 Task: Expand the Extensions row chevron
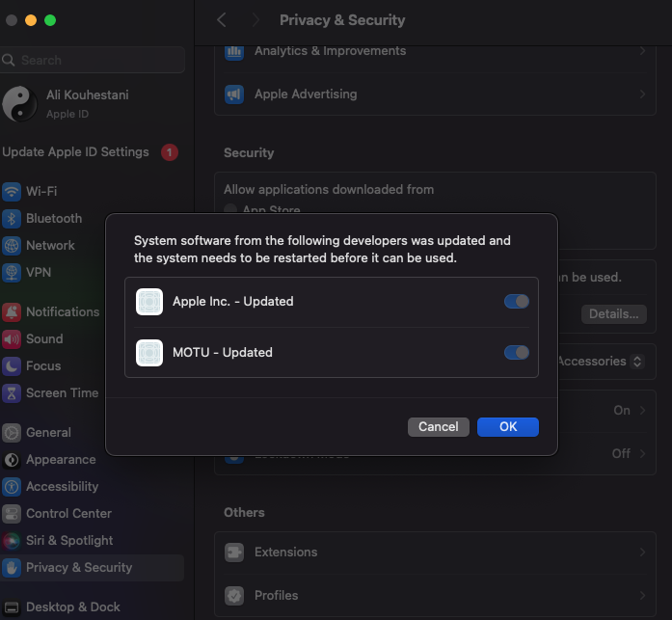point(642,553)
